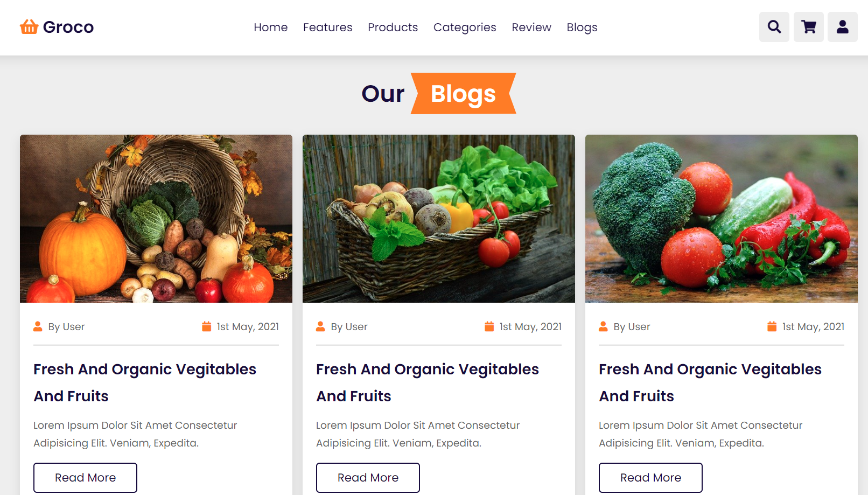Click calendar icon on third blog card
Viewport: 868px width, 495px height.
(772, 326)
